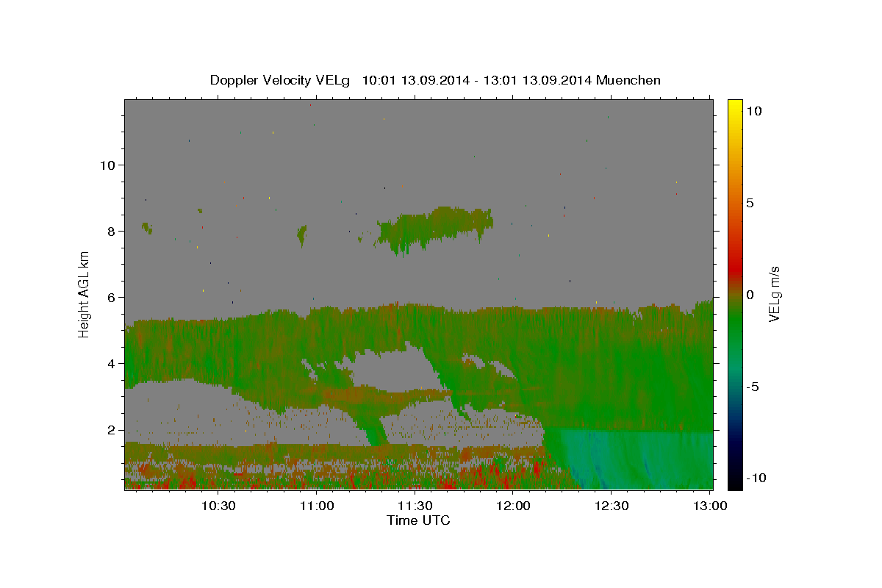Screen dimensions: 882x588
Task: Click the colorbar value -5
Action: click(x=753, y=387)
